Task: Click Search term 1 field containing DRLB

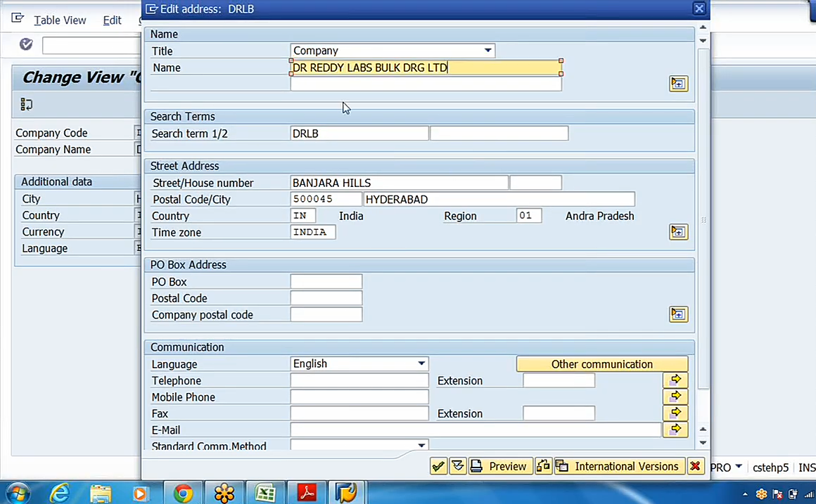Action: [359, 134]
